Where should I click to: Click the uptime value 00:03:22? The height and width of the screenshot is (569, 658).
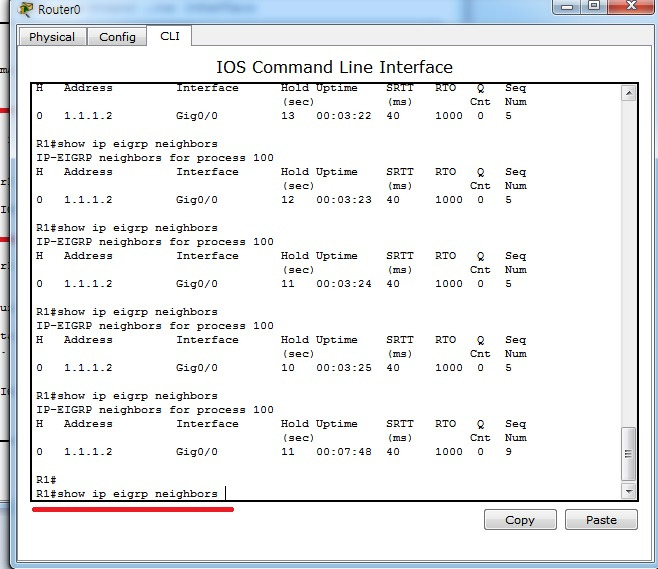point(344,116)
